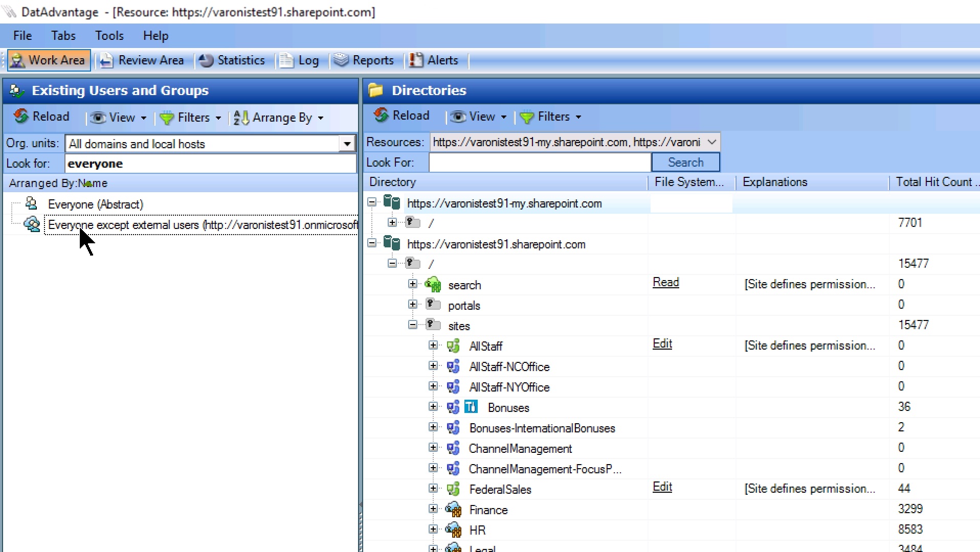Click the AllStaff-NYOffice Teams site icon
980x552 pixels.
(453, 387)
